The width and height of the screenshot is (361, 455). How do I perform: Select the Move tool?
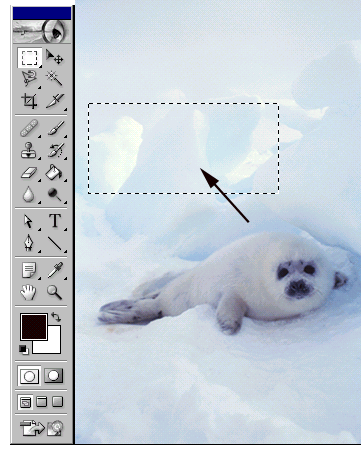(x=54, y=57)
